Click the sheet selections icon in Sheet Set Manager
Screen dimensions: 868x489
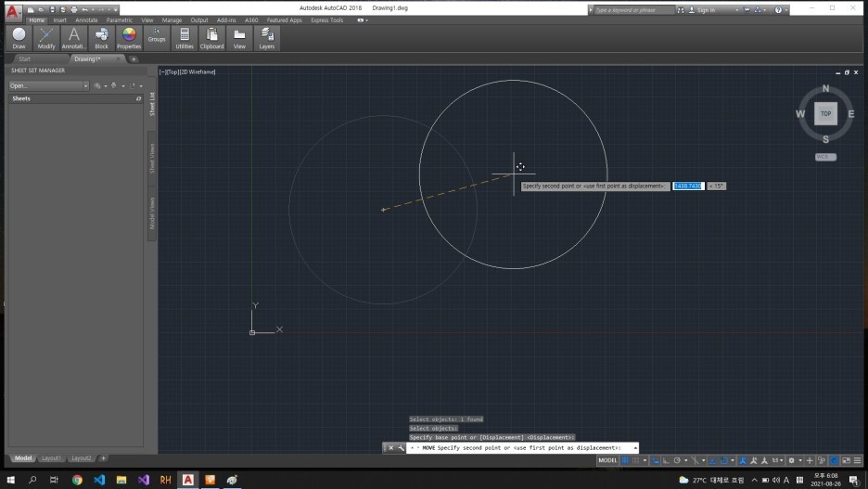132,86
